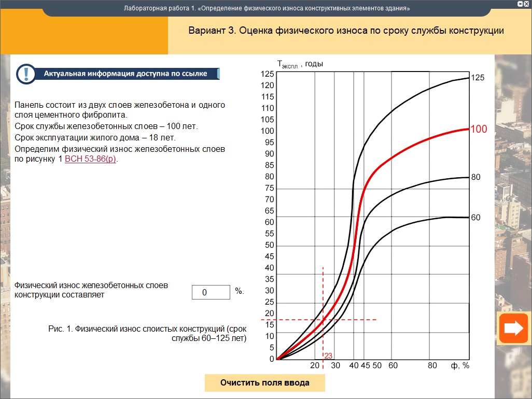Click the "ф, %" x-axis label
This screenshot has width=532, height=399.
point(460,365)
